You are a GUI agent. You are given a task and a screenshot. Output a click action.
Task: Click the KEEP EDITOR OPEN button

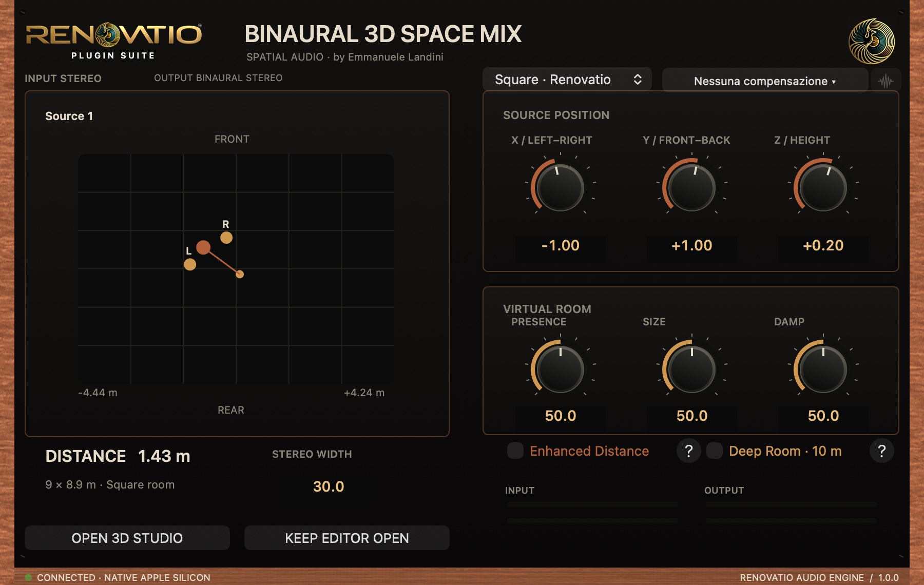(x=347, y=538)
